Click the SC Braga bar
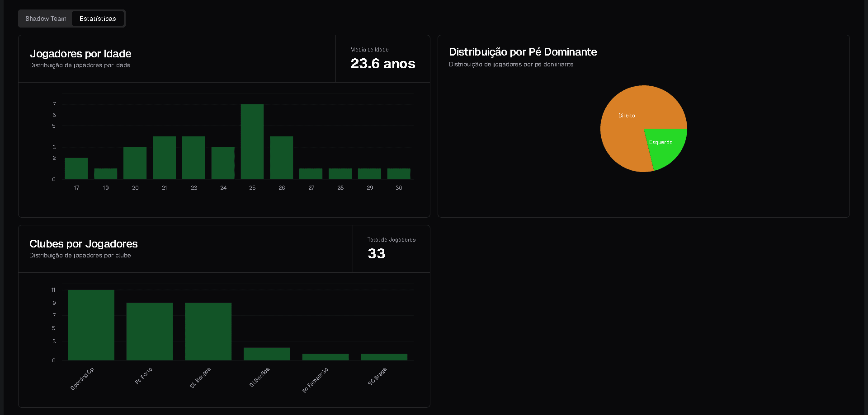This screenshot has height=415, width=868. coord(384,357)
